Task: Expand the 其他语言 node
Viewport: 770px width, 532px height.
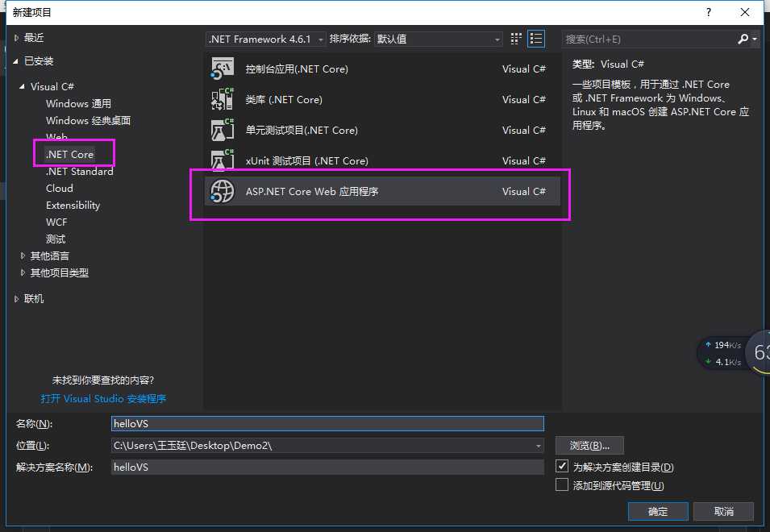Action: (x=23, y=256)
